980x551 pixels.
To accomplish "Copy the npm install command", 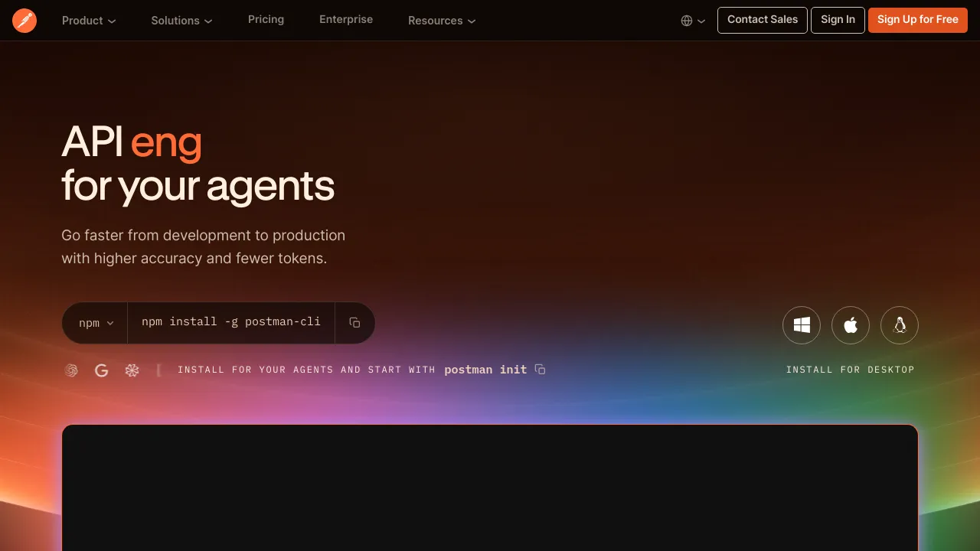I will point(354,323).
